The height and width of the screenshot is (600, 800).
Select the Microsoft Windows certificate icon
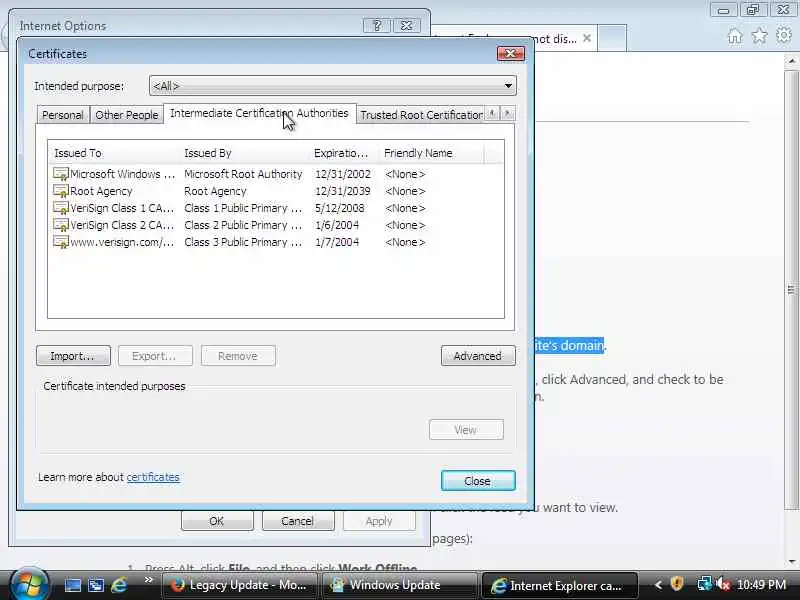61,174
